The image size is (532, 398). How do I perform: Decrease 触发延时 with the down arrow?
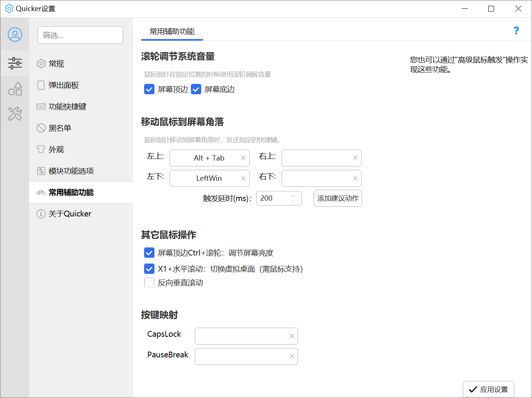[x=293, y=201]
